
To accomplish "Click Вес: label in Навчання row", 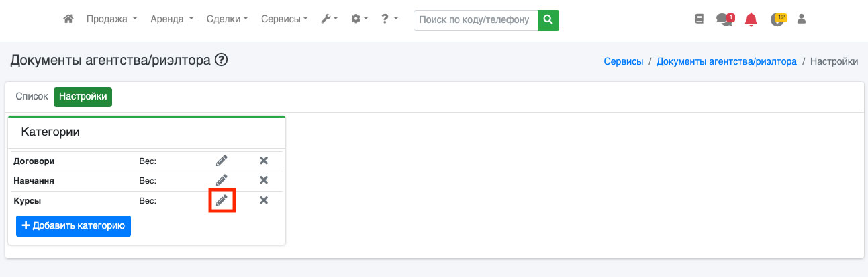I will click(148, 181).
